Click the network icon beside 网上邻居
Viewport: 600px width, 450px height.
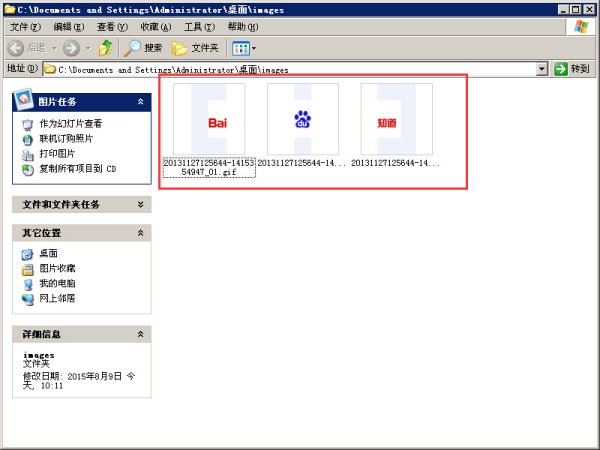28,299
